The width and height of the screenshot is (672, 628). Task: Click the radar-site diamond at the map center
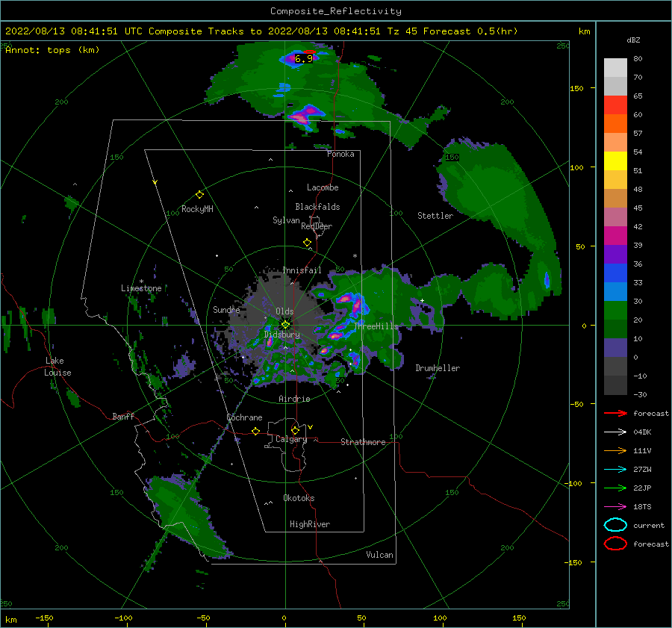tap(285, 325)
